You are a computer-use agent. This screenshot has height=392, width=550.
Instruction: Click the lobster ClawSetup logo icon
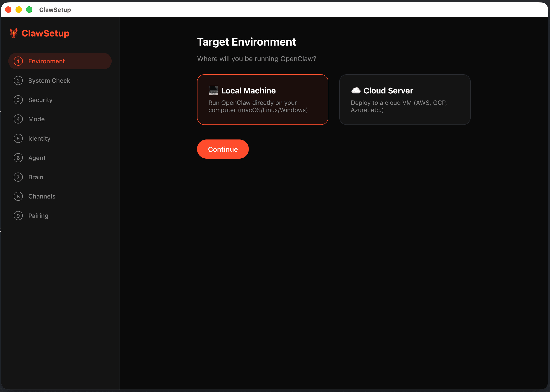tap(14, 33)
